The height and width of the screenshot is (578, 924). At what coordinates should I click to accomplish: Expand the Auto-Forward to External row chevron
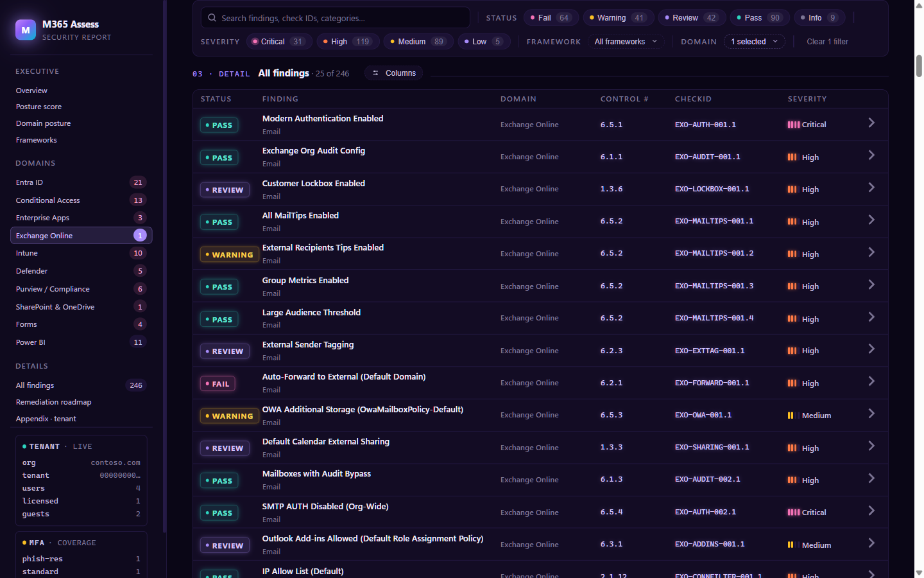(871, 381)
